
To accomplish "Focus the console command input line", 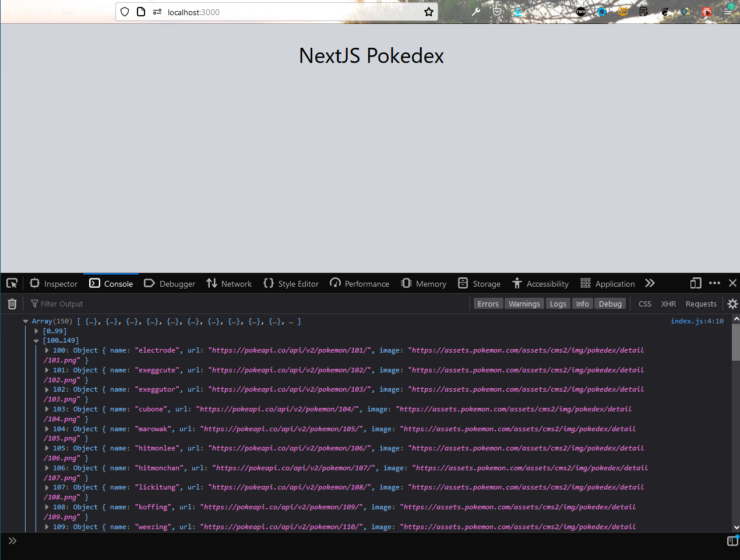I will [x=371, y=541].
